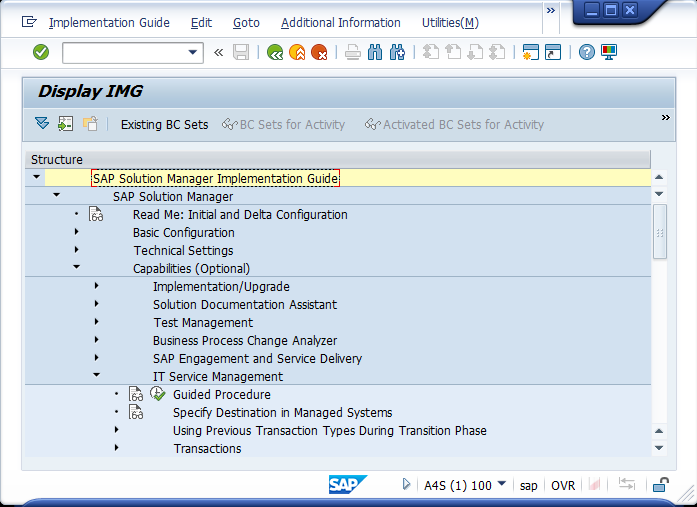Open documentation icon for Read Me entry
Image resolution: width=697 pixels, height=507 pixels.
pos(96,215)
